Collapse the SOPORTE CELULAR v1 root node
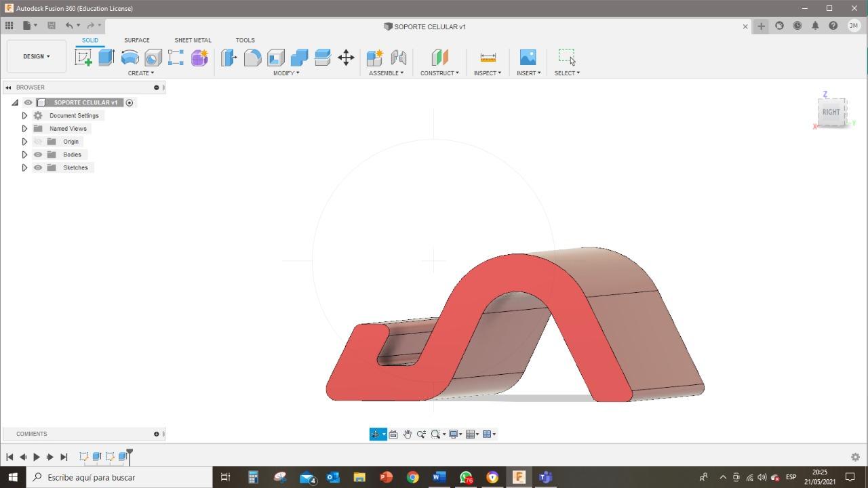The width and height of the screenshot is (868, 488). (x=15, y=102)
